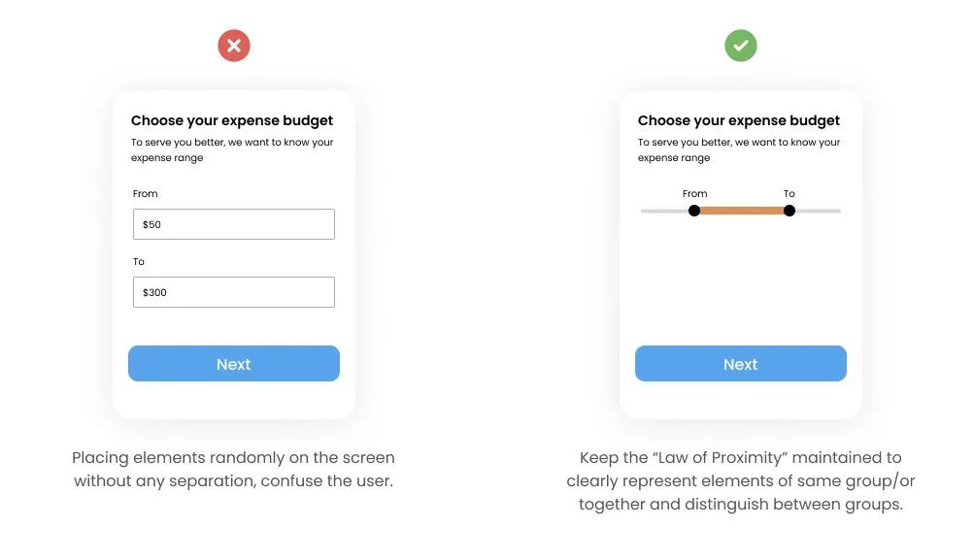
Task: Click the orange selected range of slider
Action: [x=742, y=211]
